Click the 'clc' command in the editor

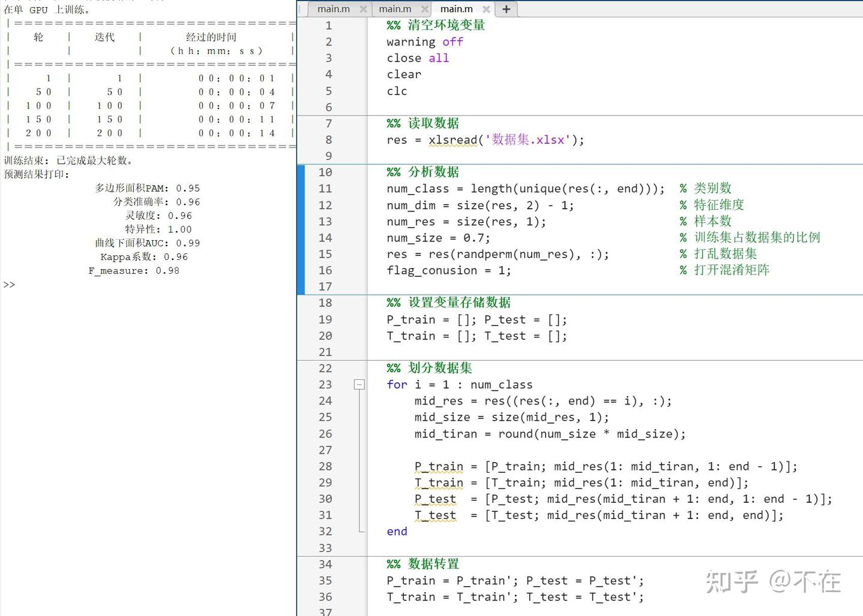tap(397, 91)
